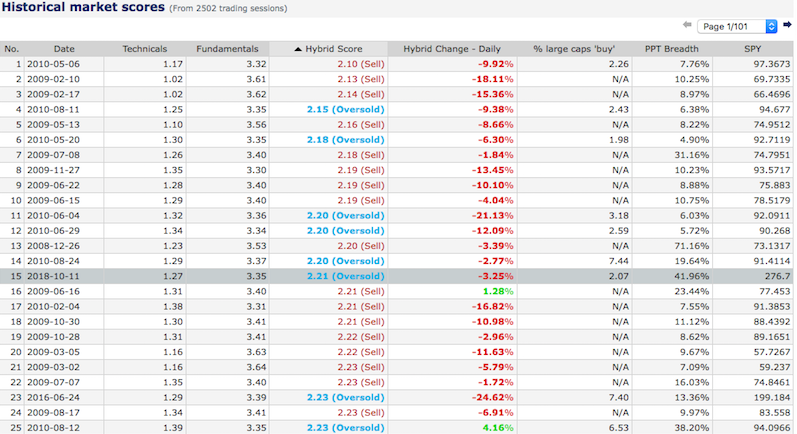The height and width of the screenshot is (434, 797).
Task: Click the SPY value 199.184
Action: [x=773, y=397]
